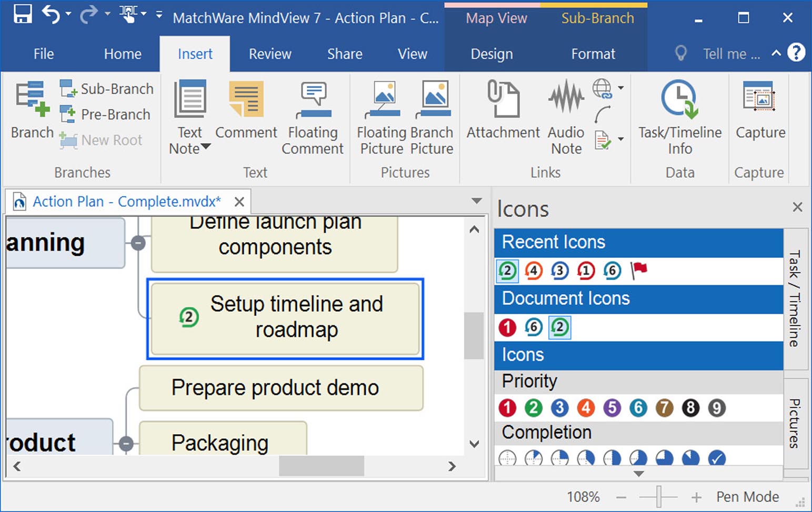This screenshot has width=812, height=512.
Task: Insert a Floating Comment
Action: (x=313, y=116)
